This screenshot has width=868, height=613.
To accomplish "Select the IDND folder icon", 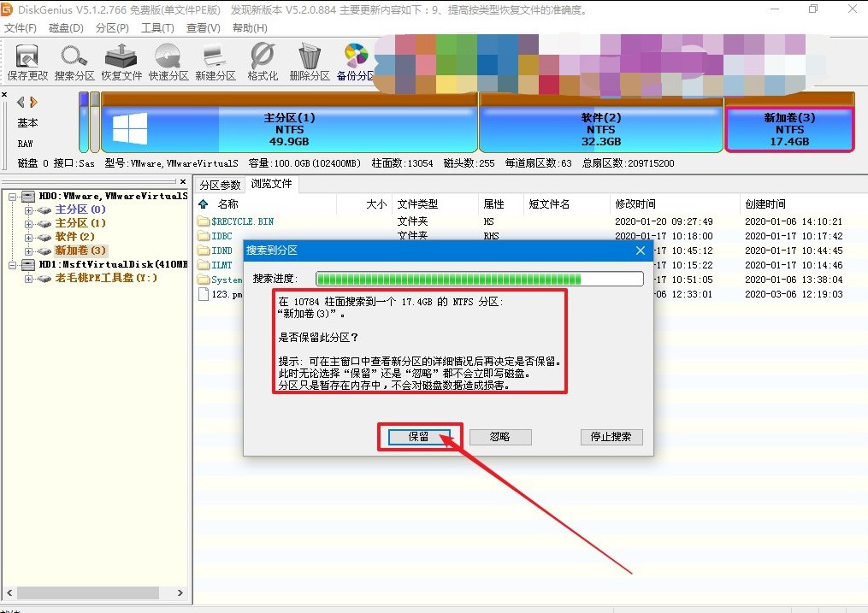I will (204, 251).
